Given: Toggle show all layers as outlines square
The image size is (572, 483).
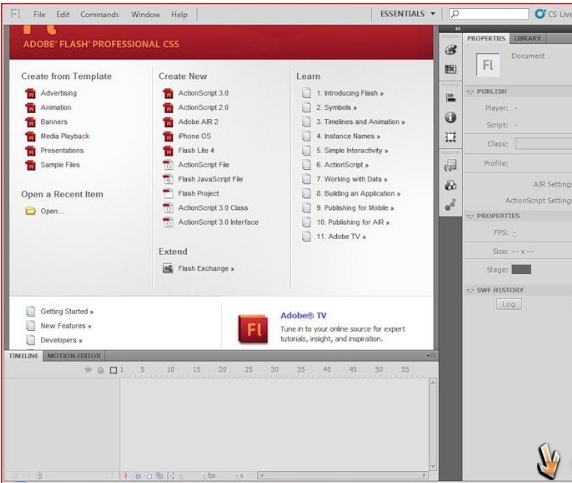Looking at the screenshot, I should [x=113, y=370].
